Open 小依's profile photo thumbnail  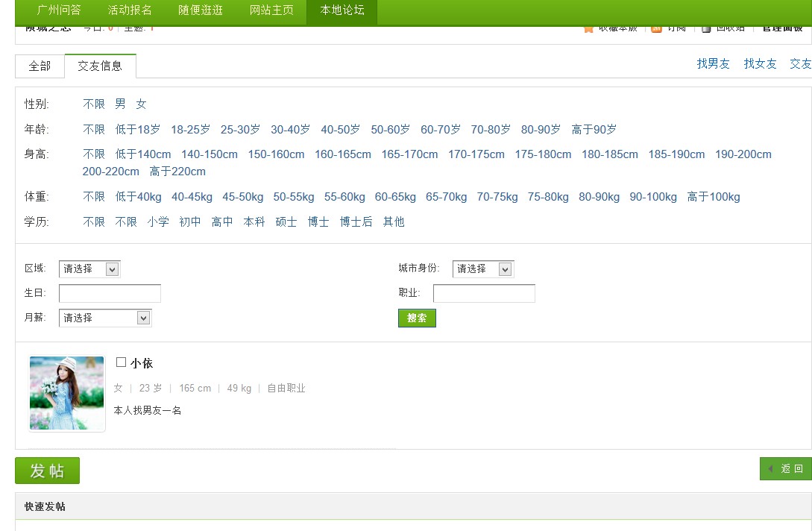pyautogui.click(x=67, y=393)
